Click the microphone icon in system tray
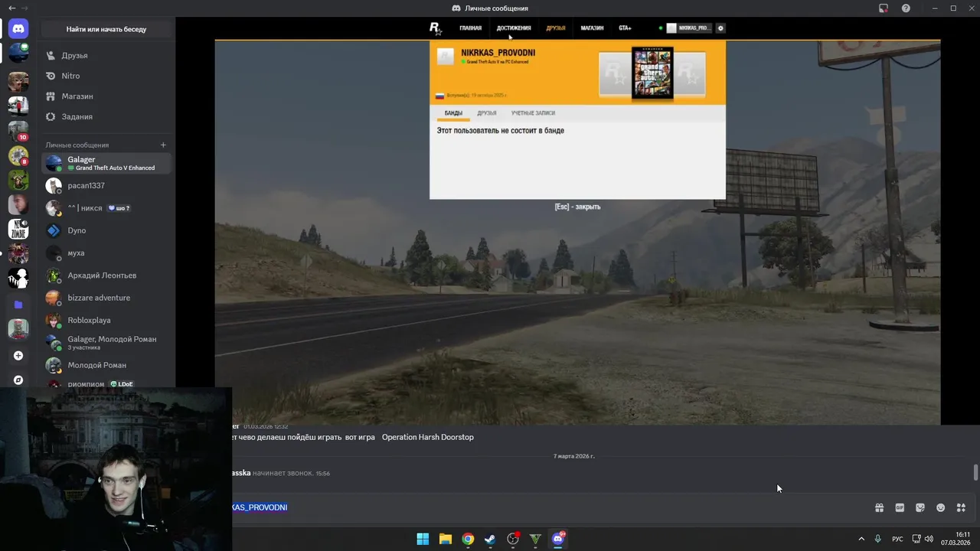 pos(877,539)
